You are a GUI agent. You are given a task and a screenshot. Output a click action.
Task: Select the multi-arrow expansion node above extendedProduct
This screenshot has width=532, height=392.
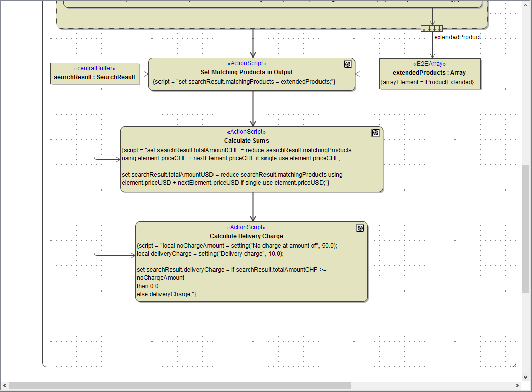[432, 28]
